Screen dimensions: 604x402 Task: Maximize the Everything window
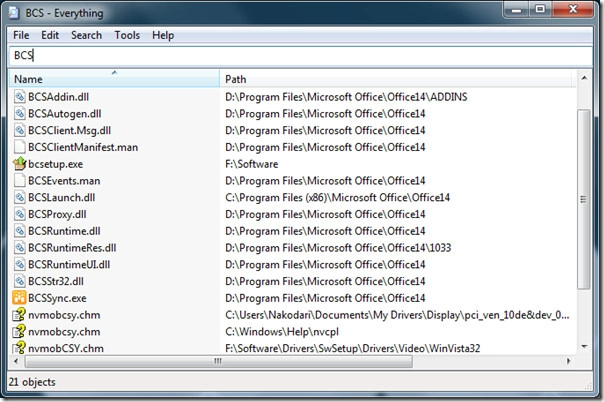click(540, 10)
